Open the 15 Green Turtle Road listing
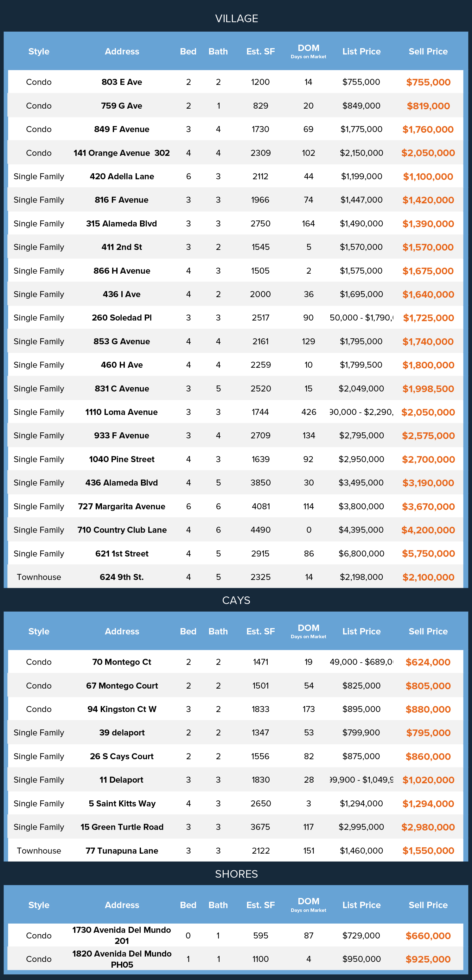The image size is (472, 980). (122, 827)
